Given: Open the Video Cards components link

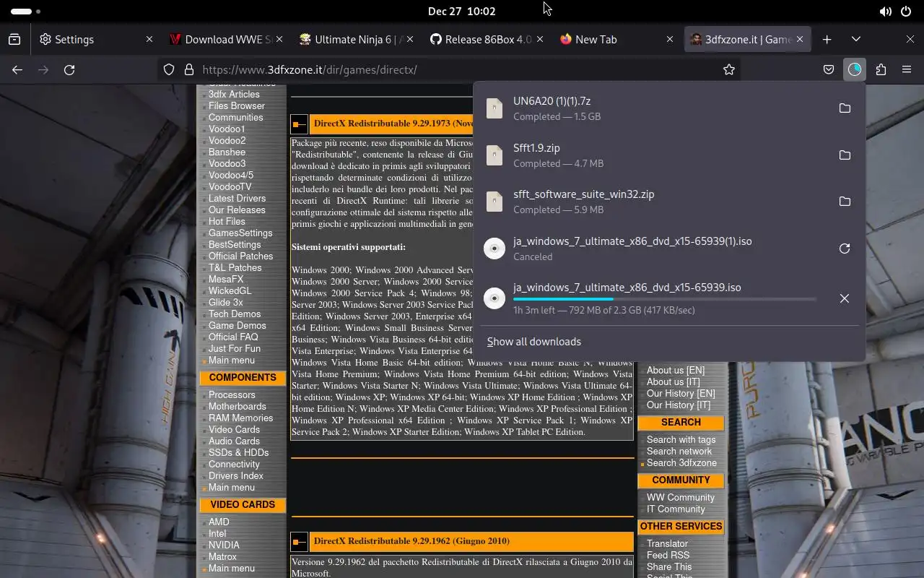Looking at the screenshot, I should 234,430.
